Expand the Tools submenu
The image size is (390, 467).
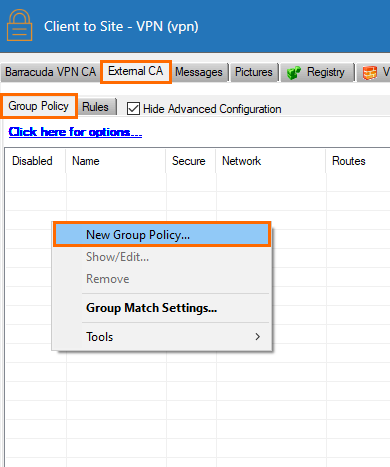pyautogui.click(x=162, y=337)
